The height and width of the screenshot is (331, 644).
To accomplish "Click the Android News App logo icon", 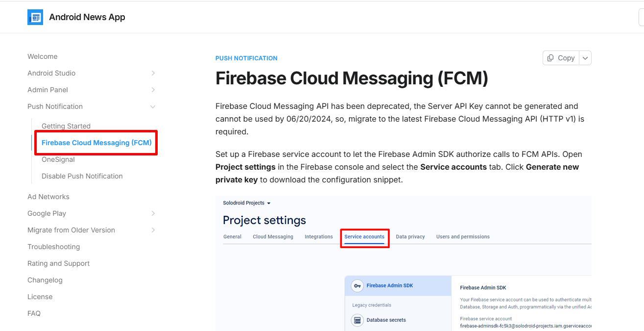I will 35,17.
